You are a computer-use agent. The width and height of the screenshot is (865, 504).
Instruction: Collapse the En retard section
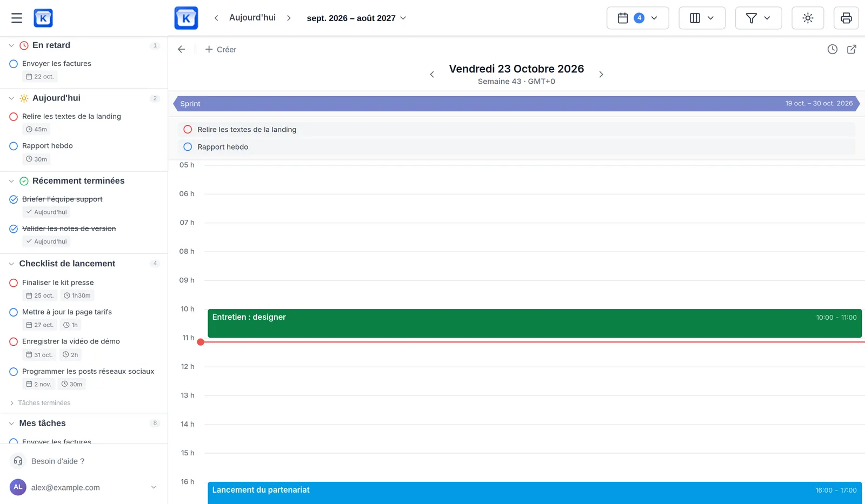click(11, 45)
